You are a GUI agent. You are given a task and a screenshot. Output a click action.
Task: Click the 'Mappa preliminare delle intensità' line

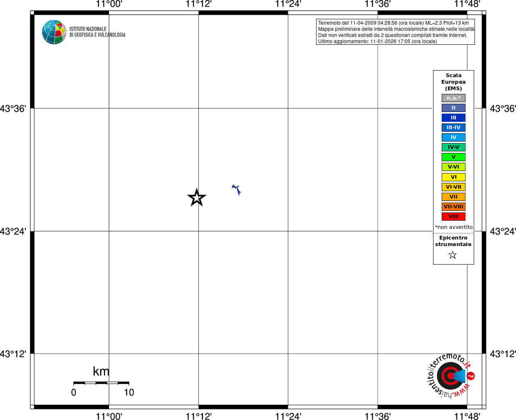pos(396,29)
